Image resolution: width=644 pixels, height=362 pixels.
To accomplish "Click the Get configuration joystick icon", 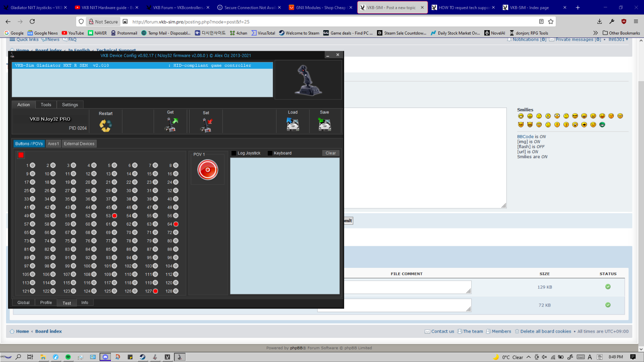I will (x=171, y=125).
